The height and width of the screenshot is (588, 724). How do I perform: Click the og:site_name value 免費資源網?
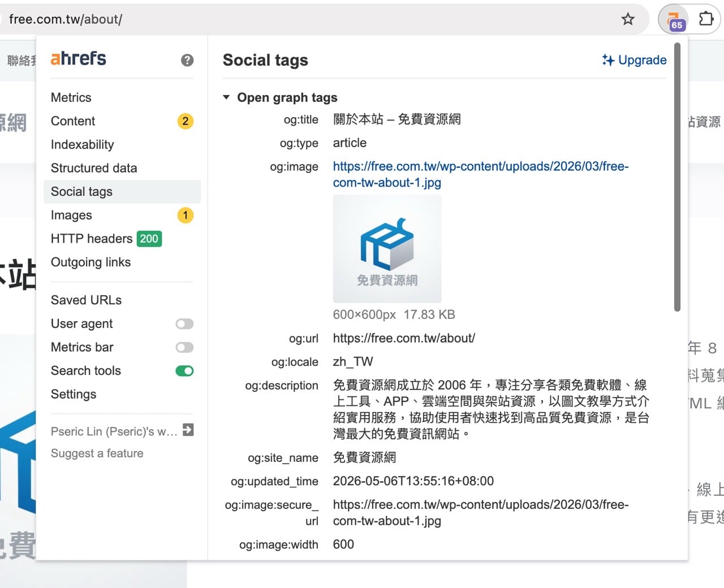tap(364, 457)
